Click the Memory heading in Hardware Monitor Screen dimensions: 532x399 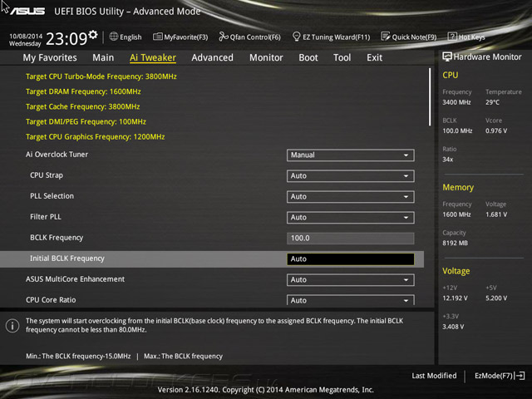pyautogui.click(x=458, y=187)
